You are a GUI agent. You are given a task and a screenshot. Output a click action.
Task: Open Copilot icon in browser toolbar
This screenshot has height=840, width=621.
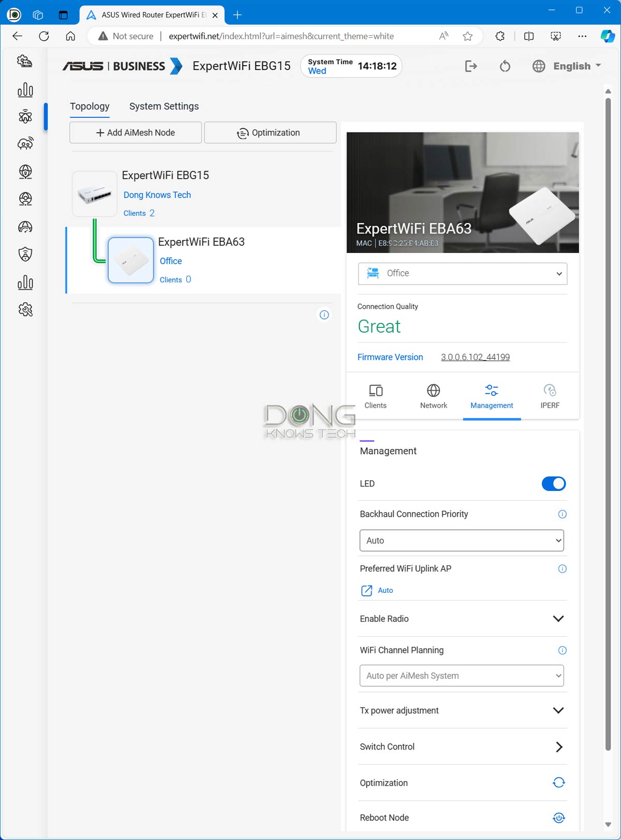coord(608,36)
